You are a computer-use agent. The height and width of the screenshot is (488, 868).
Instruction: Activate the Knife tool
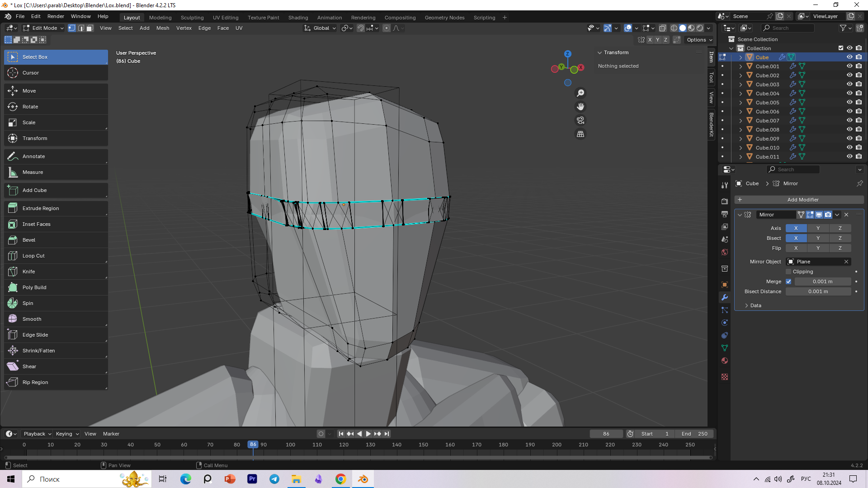[56, 272]
